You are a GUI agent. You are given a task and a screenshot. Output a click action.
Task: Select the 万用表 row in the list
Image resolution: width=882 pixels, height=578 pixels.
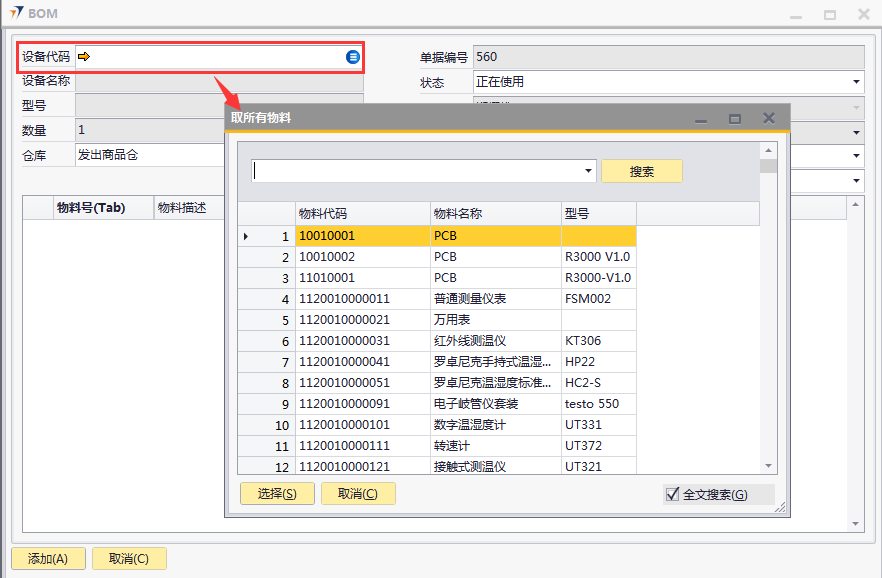click(x=451, y=320)
